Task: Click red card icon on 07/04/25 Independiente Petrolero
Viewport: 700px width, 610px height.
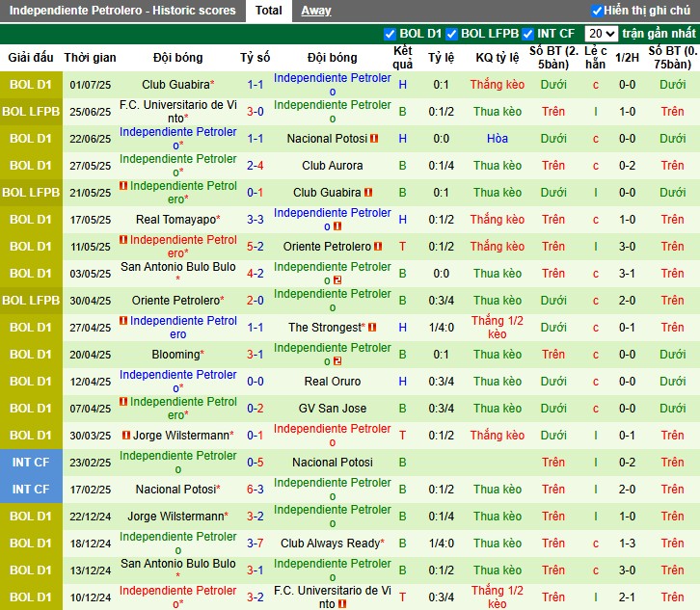Action: [x=123, y=402]
